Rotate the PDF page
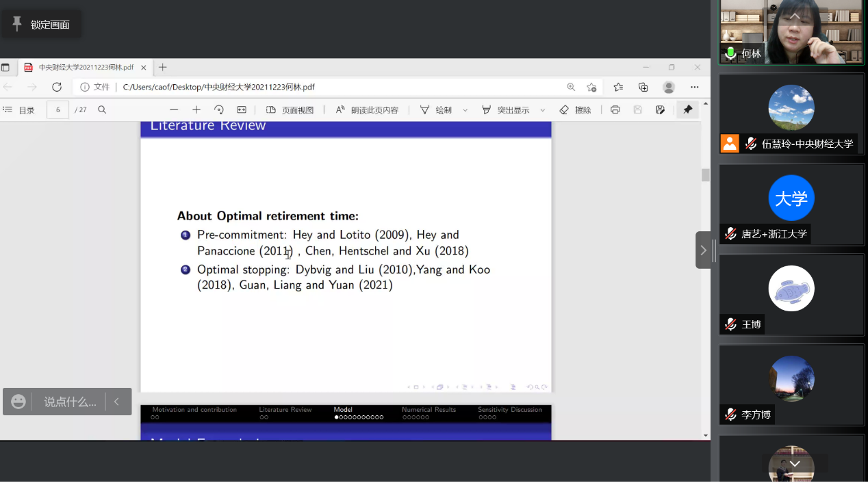868x483 pixels. pos(219,110)
